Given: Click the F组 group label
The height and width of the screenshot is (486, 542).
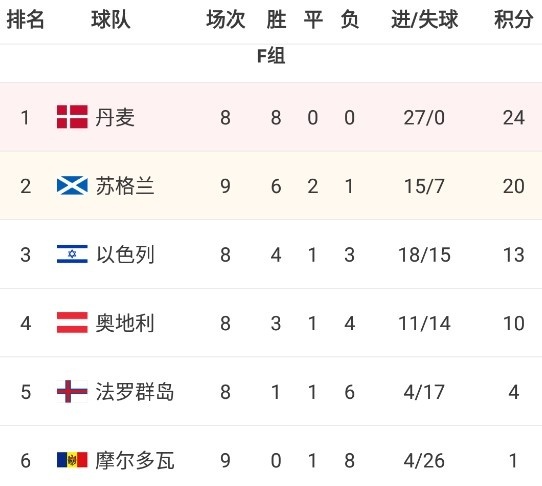Looking at the screenshot, I should [271, 56].
